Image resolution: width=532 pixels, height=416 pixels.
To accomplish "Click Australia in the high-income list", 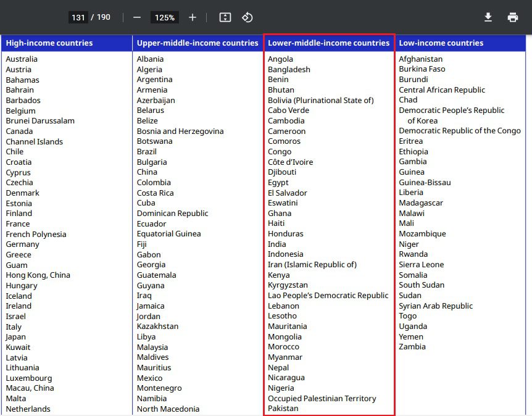I will click(x=22, y=59).
